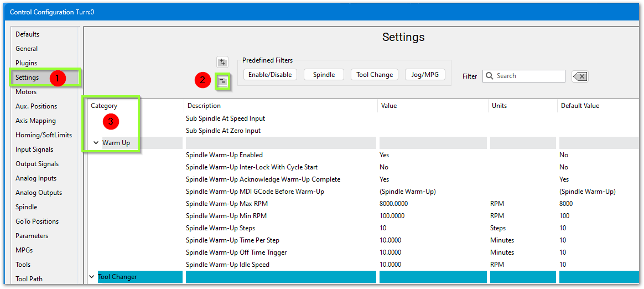Image resolution: width=644 pixels, height=289 pixels.
Task: Click the expand all categories plus icon
Action: click(222, 62)
